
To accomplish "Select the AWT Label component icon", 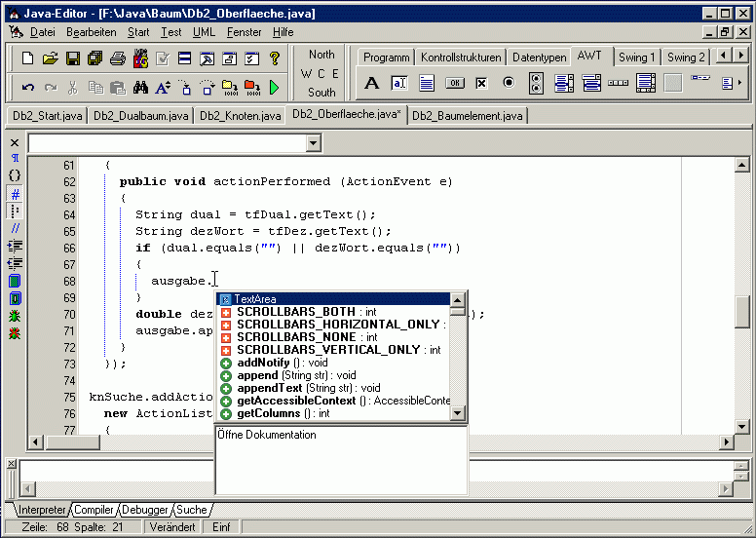I will [x=372, y=84].
